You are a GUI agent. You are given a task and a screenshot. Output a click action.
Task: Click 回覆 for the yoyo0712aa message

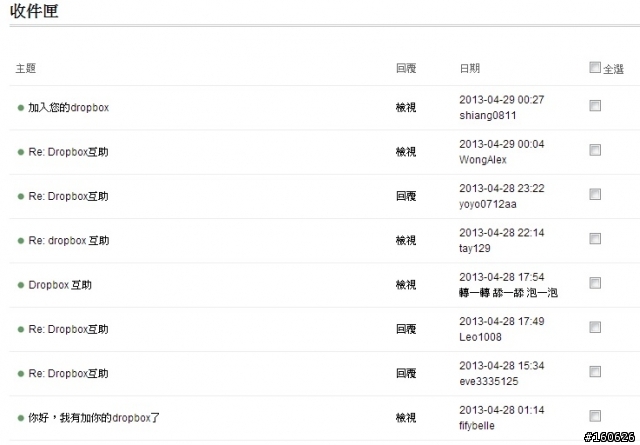tap(406, 196)
